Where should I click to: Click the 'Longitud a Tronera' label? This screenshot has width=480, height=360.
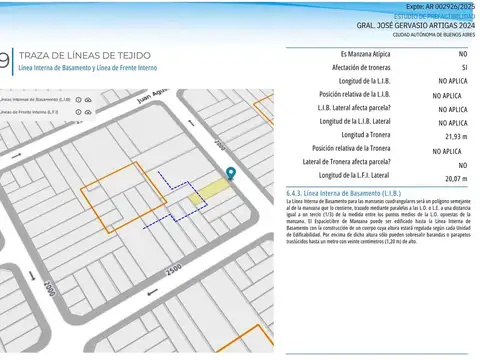click(366, 135)
